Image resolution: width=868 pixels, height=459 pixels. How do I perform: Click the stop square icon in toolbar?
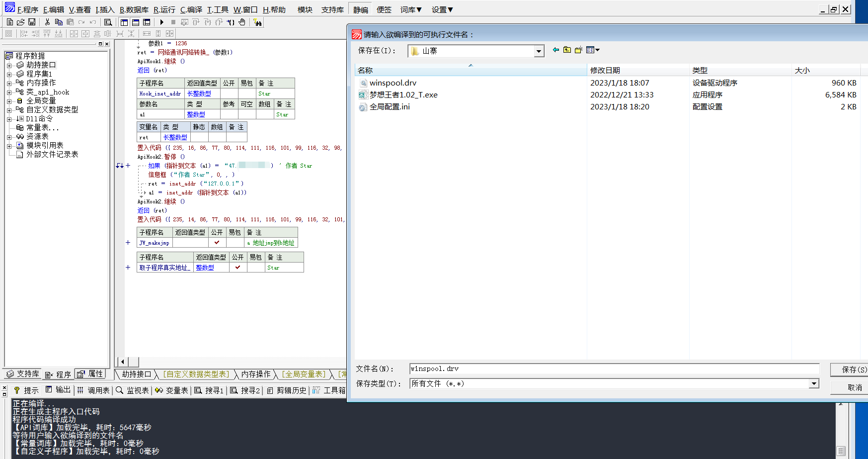(173, 22)
